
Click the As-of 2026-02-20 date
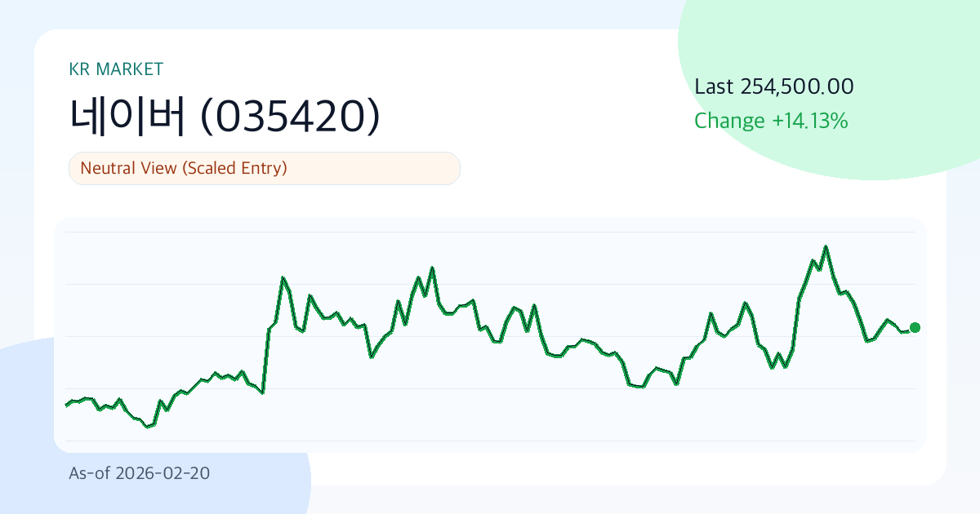[x=139, y=473]
